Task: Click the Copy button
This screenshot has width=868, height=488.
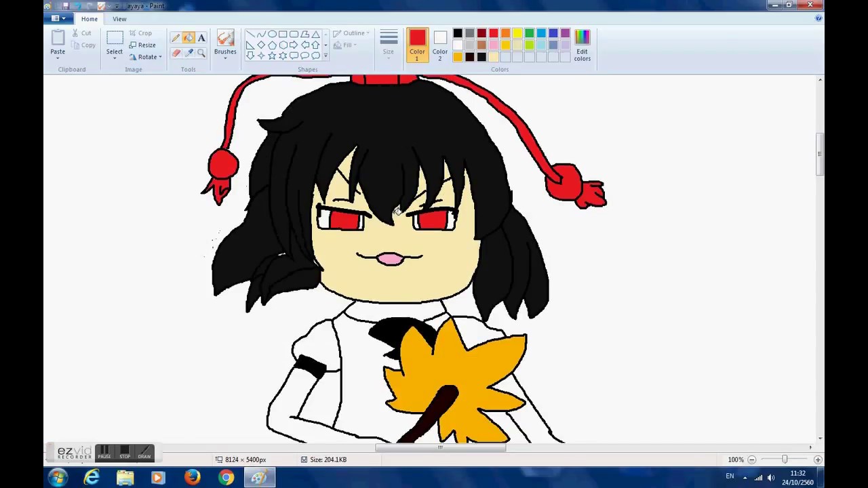Action: click(83, 45)
